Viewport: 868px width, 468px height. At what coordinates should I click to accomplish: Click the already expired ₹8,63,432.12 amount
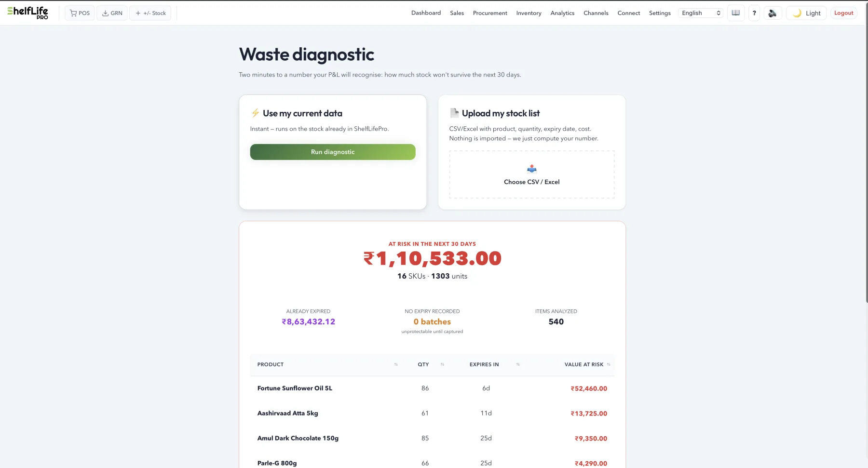point(308,321)
